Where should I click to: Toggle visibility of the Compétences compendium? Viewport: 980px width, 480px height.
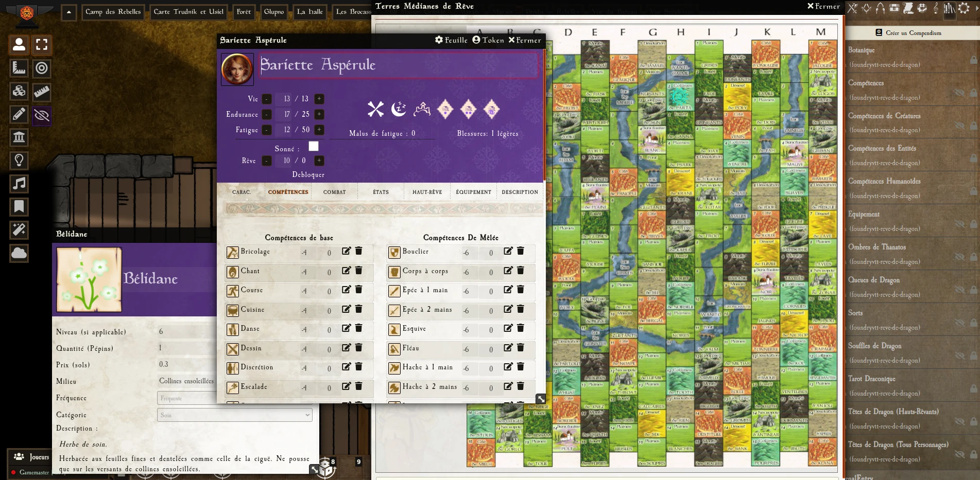[959, 93]
